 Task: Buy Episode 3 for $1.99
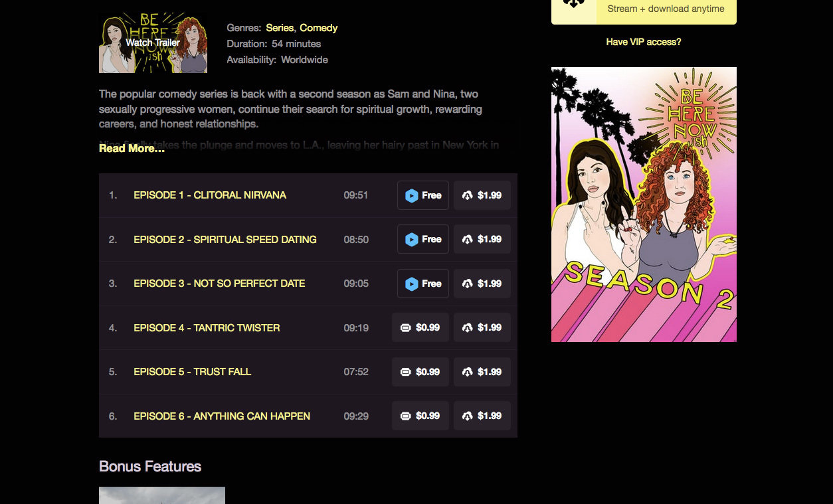(482, 284)
